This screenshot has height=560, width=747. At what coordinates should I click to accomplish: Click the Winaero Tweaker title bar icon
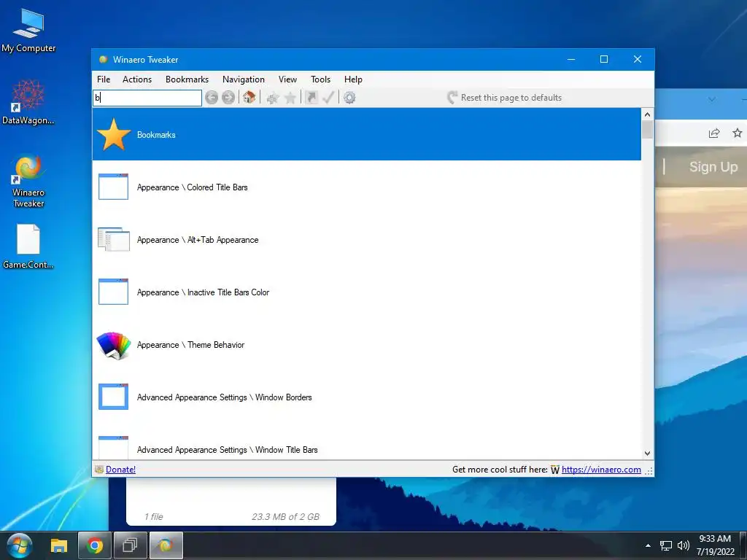(103, 60)
